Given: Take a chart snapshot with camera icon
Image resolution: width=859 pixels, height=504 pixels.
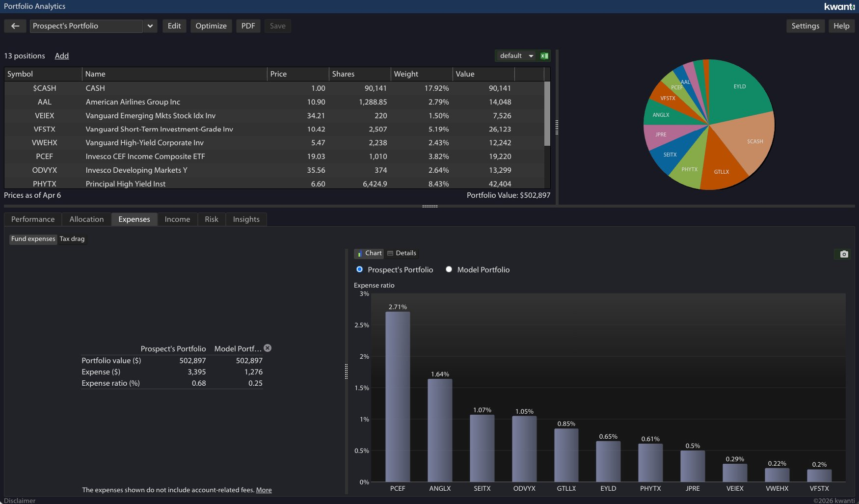Looking at the screenshot, I should (x=844, y=254).
